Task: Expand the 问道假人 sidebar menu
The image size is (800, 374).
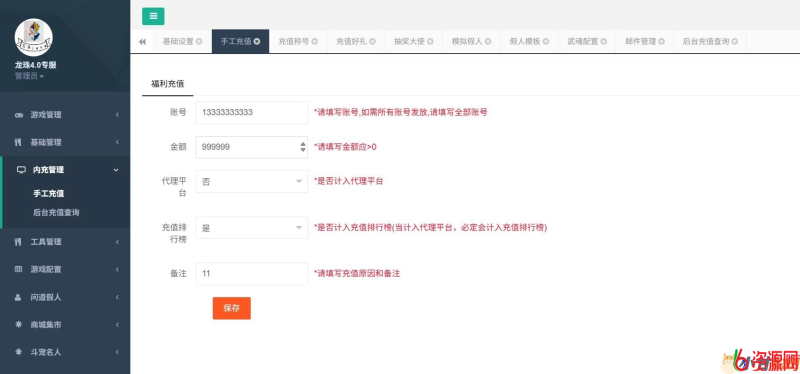Action: point(65,297)
